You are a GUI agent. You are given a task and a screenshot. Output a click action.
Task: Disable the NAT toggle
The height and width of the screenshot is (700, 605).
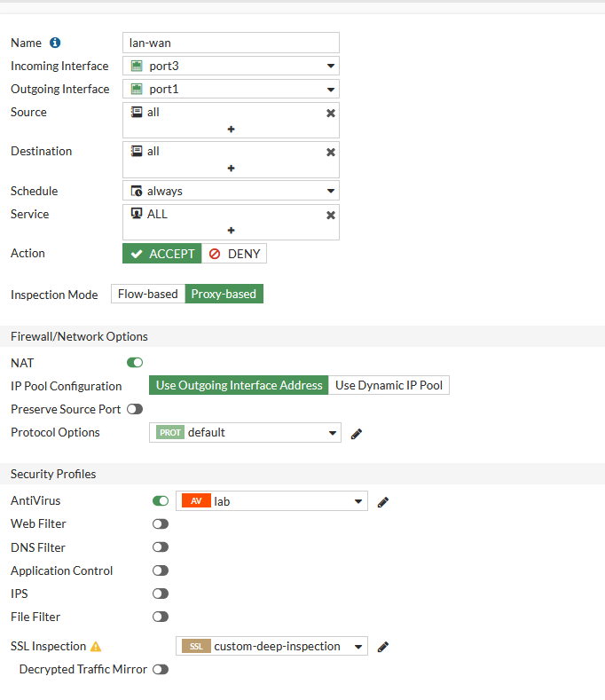coord(135,363)
